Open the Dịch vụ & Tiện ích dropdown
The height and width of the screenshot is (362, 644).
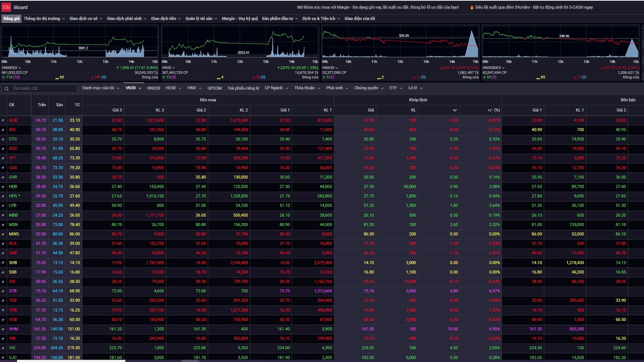pyautogui.click(x=321, y=18)
